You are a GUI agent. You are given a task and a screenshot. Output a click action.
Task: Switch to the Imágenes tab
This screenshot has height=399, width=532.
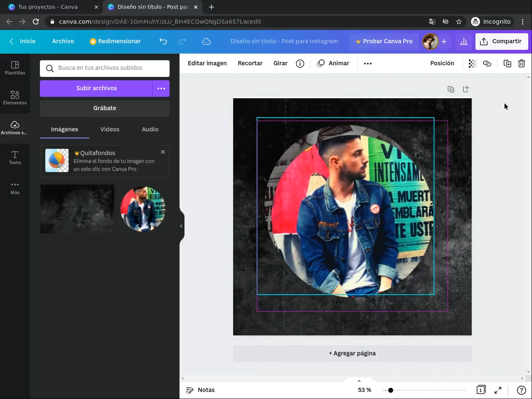coord(64,129)
